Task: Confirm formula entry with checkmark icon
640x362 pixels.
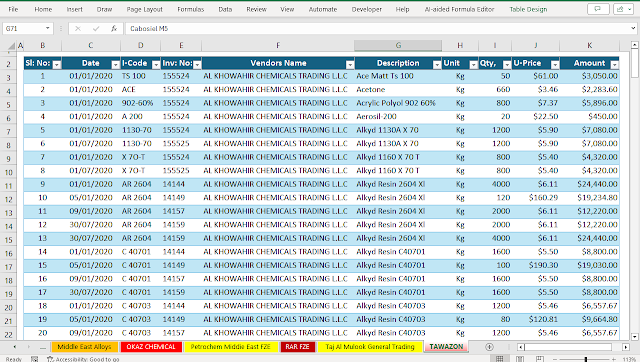Action: (96, 29)
